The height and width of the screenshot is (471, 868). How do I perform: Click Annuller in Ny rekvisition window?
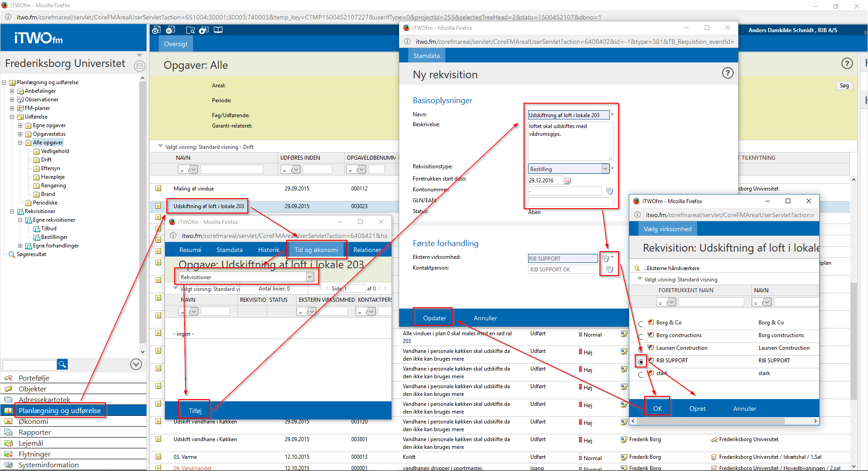485,318
